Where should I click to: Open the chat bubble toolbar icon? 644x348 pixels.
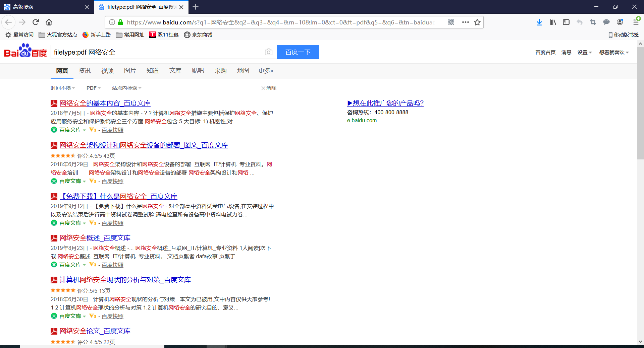click(606, 22)
